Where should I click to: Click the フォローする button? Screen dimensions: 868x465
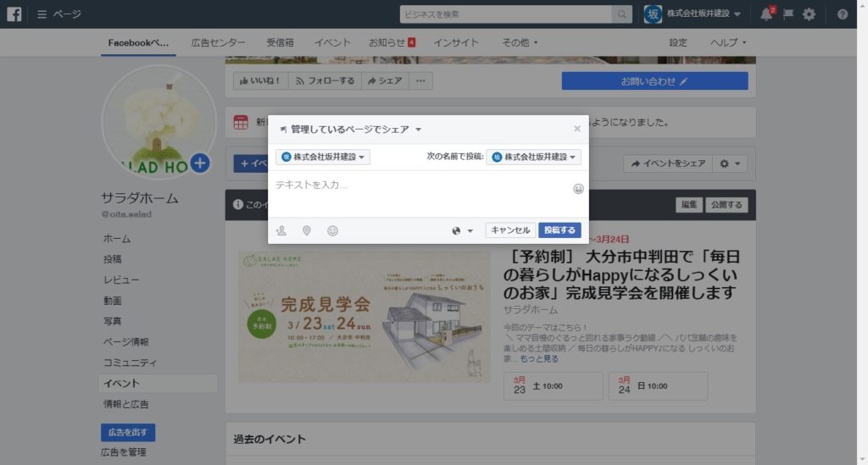point(325,80)
